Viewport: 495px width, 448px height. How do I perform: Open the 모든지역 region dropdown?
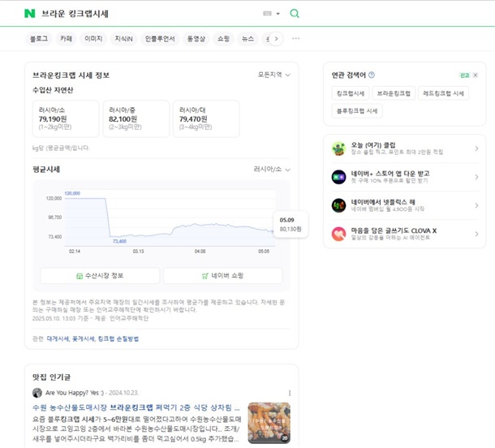click(x=273, y=75)
